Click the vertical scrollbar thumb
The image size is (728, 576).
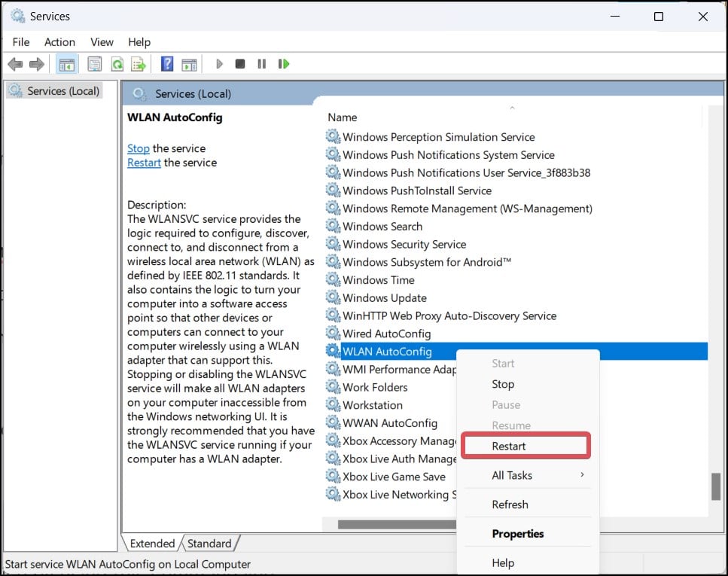[x=715, y=486]
